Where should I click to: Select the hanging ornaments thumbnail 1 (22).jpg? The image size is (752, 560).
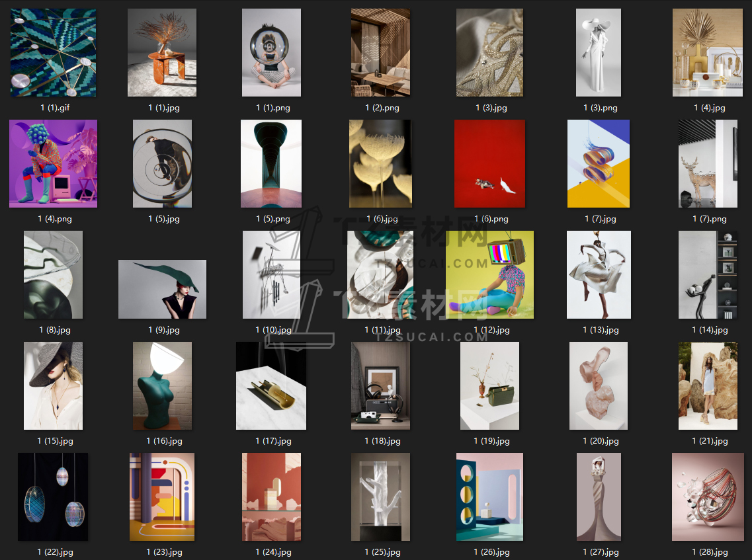tap(53, 497)
